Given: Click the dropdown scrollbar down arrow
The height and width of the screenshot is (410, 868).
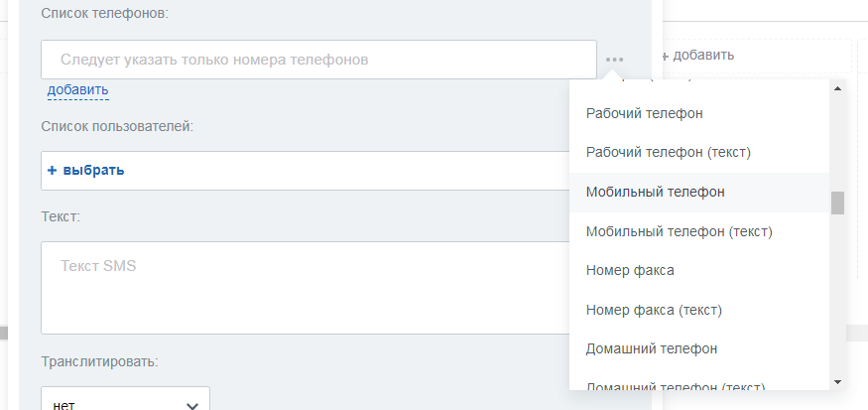Looking at the screenshot, I should 837,382.
